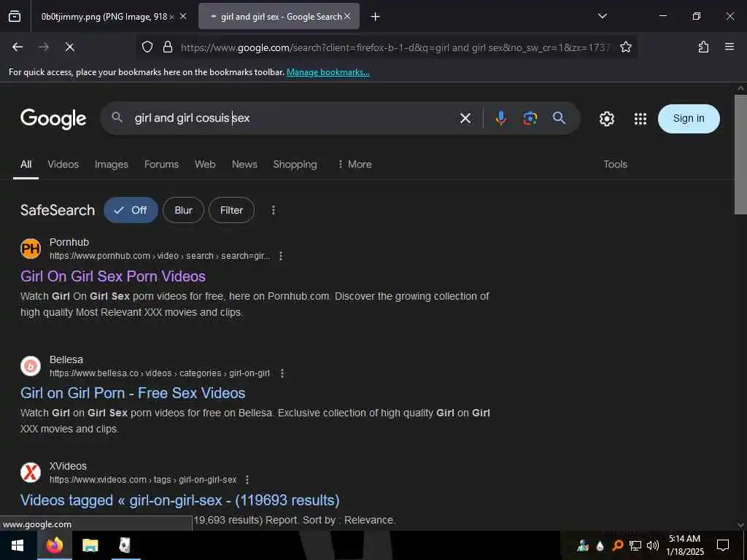
Task: Open the notification center icon
Action: [x=723, y=545]
